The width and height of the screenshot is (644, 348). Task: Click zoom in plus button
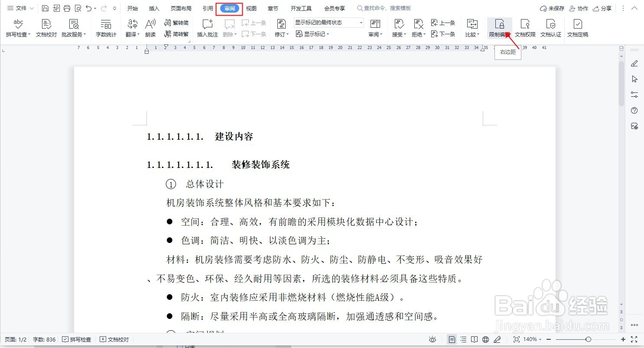tap(623, 339)
